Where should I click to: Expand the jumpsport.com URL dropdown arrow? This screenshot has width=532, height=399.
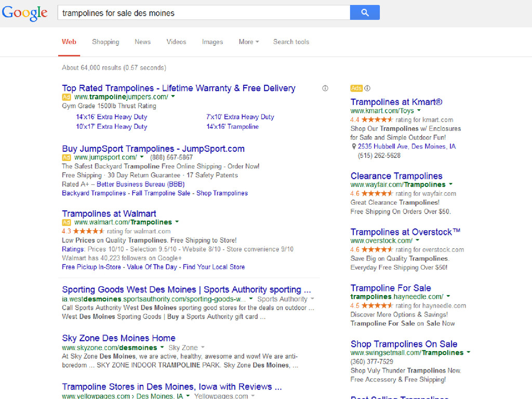(142, 157)
